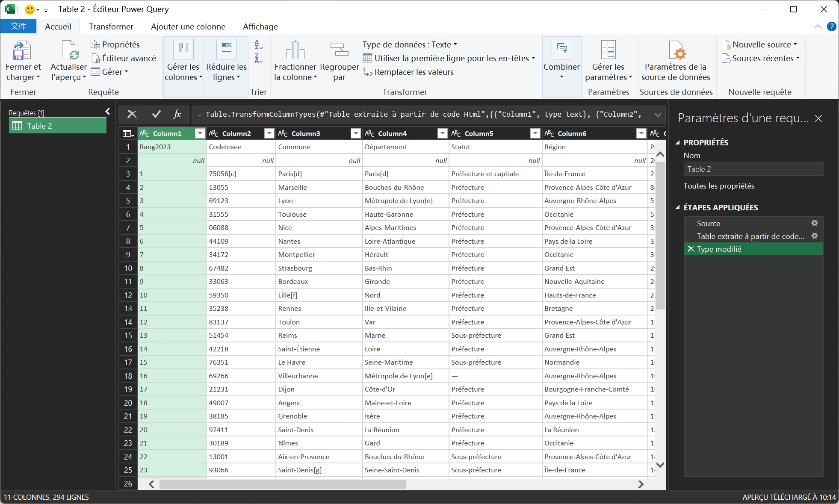This screenshot has height=504, width=839.
Task: Open the Quick Access Toolbar customize arrow
Action: 46,10
